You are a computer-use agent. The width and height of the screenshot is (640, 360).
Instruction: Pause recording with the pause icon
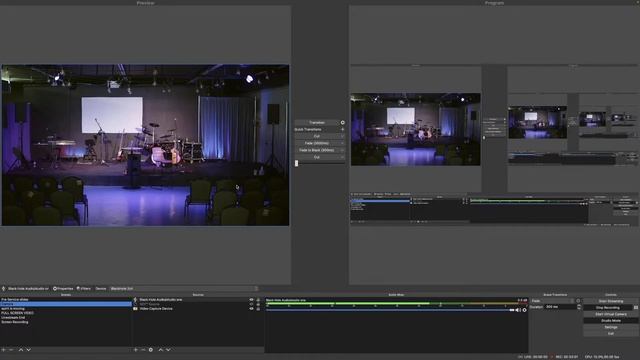coord(636,307)
